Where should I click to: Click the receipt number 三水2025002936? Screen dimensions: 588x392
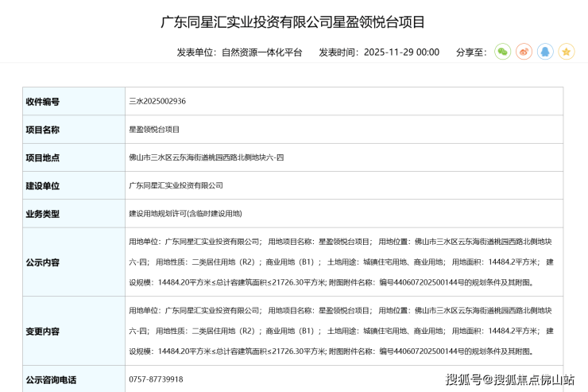157,102
